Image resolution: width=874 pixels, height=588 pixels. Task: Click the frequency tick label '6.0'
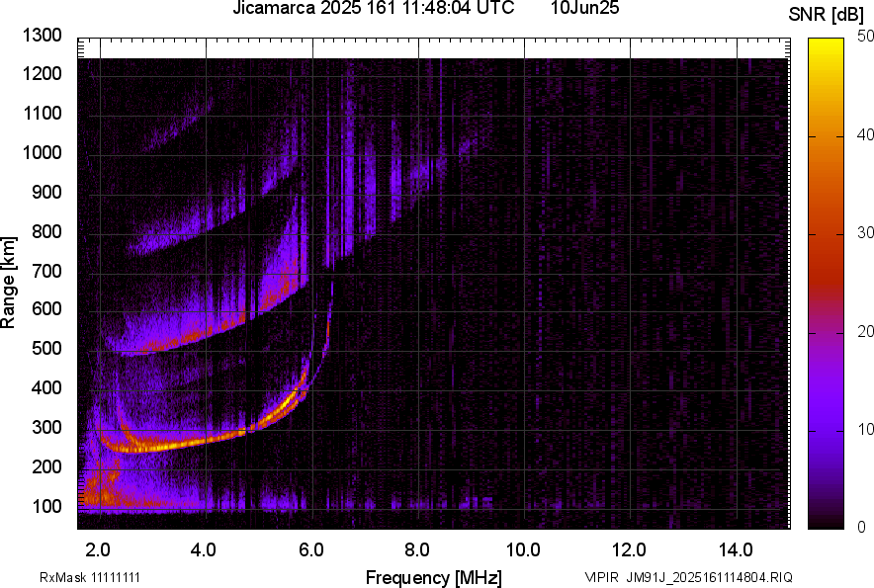click(x=311, y=550)
